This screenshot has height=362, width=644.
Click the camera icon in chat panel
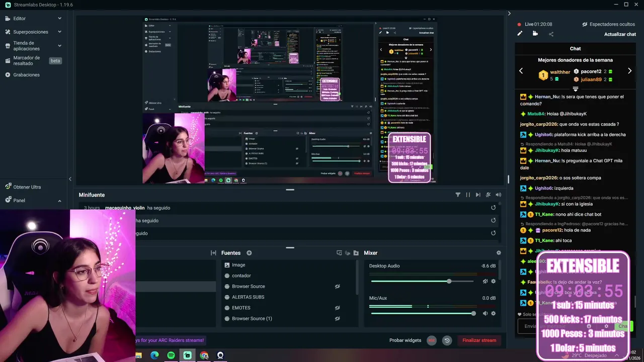click(535, 34)
